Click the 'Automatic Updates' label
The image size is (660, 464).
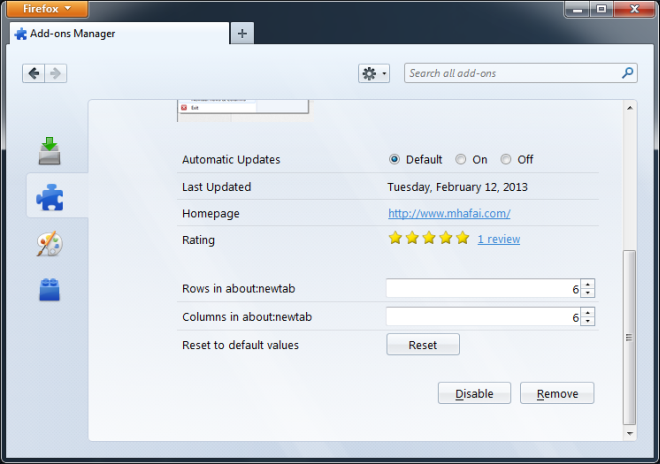pyautogui.click(x=231, y=160)
